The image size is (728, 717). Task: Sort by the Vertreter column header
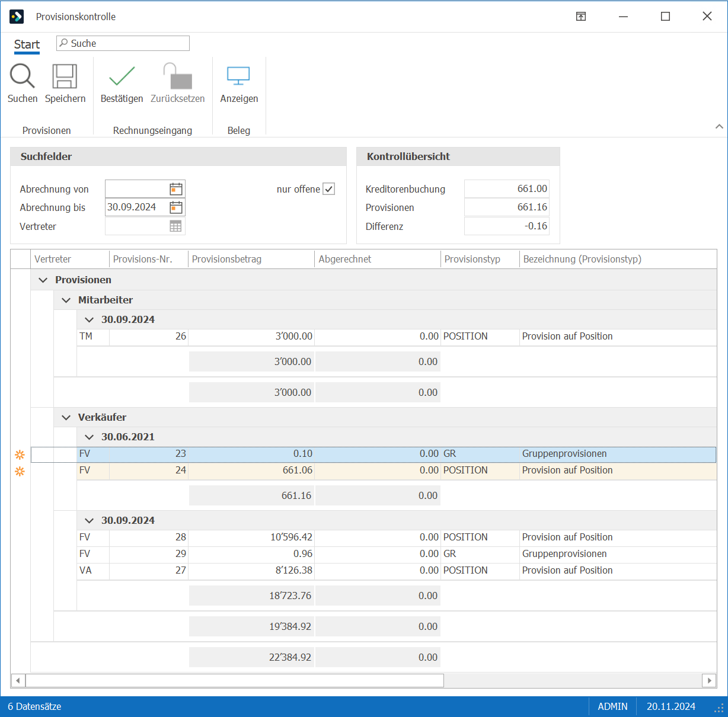[x=70, y=259]
